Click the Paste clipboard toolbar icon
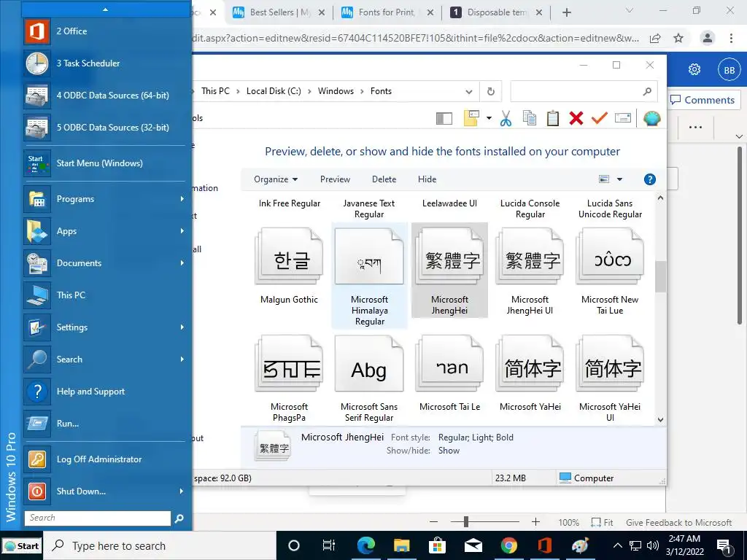 tap(553, 118)
